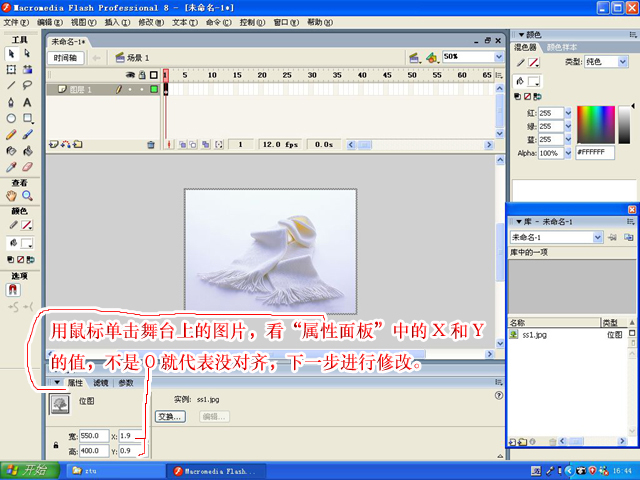The width and height of the screenshot is (640, 480).
Task: Select the Eraser tool
Action: tap(27, 166)
